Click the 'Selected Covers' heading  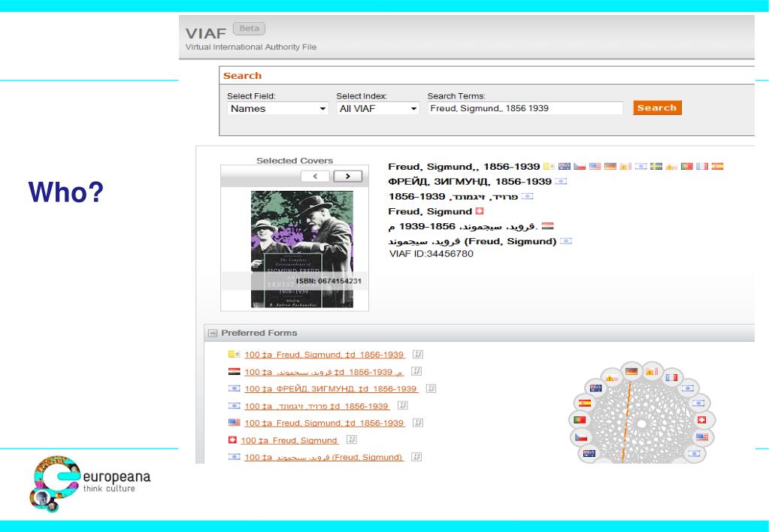point(294,161)
